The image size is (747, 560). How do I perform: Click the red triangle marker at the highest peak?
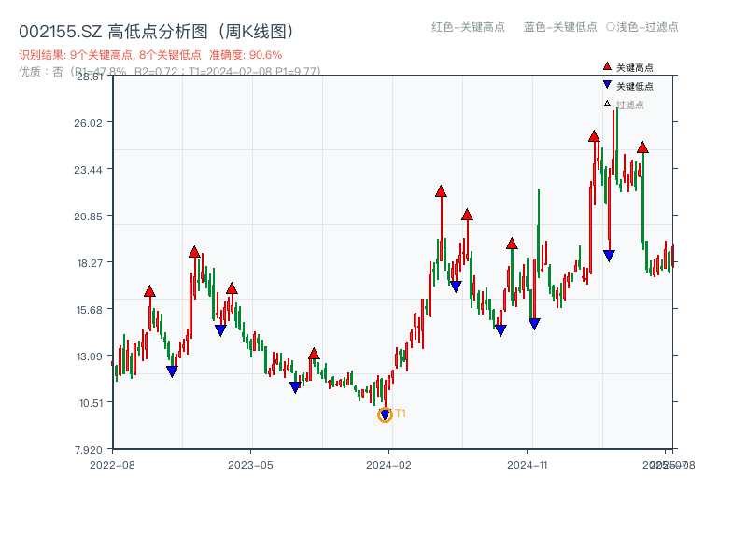click(594, 136)
